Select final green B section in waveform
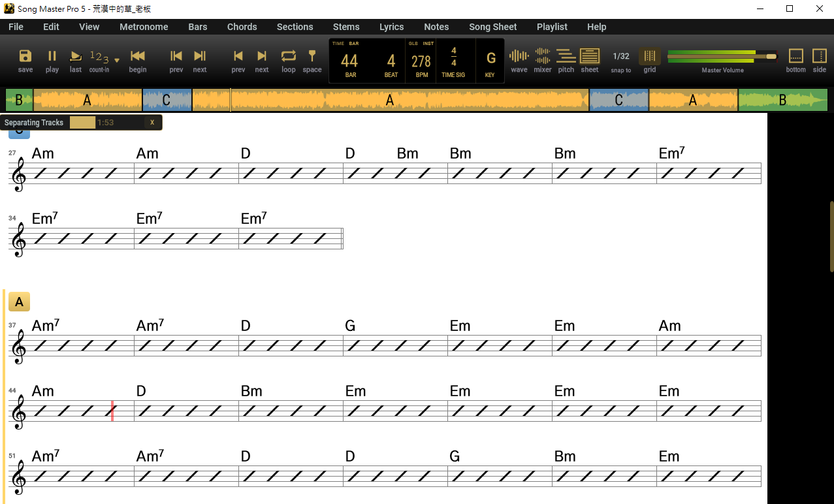 tap(783, 100)
